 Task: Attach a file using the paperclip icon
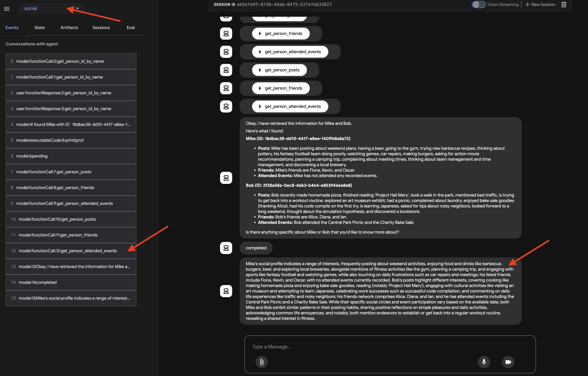(x=262, y=362)
